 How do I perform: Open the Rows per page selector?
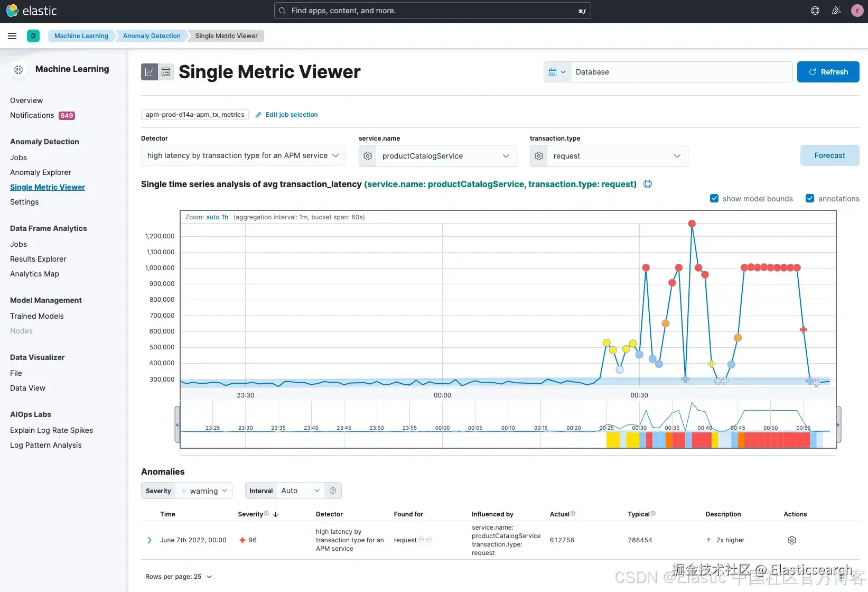(x=179, y=577)
